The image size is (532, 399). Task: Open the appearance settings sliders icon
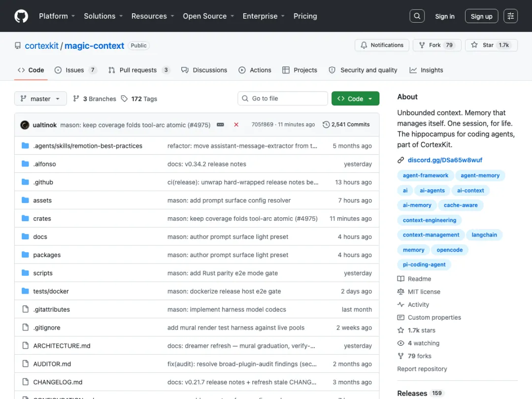coord(510,16)
